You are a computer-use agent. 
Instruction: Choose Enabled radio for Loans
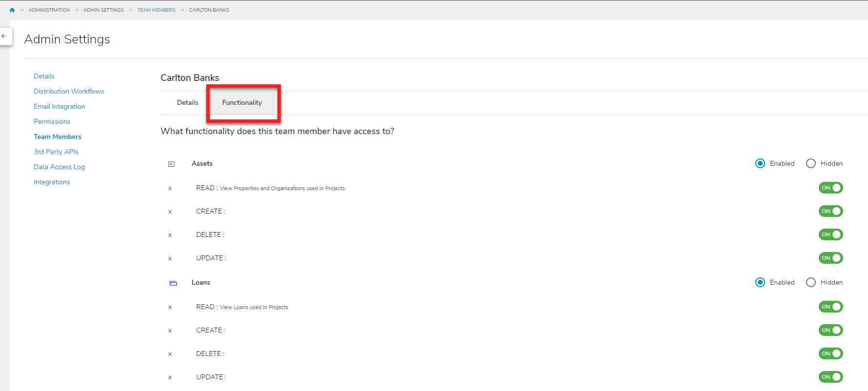[x=760, y=282]
